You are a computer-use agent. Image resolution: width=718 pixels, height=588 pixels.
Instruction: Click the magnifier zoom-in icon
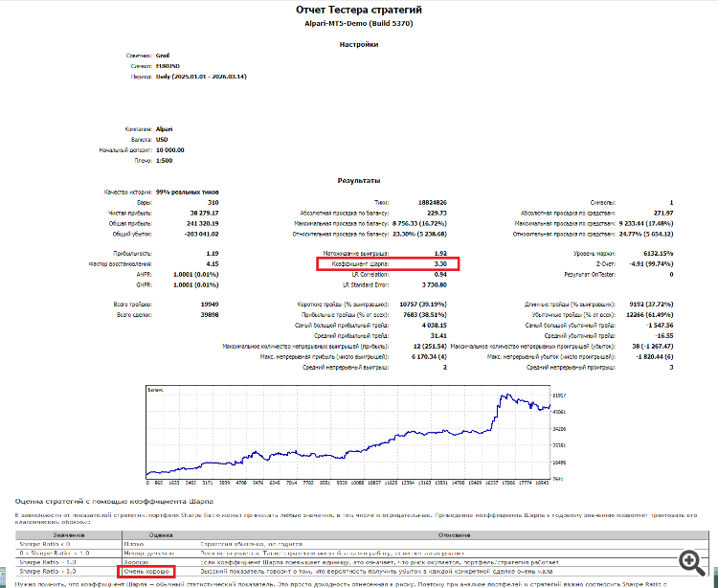(692, 563)
